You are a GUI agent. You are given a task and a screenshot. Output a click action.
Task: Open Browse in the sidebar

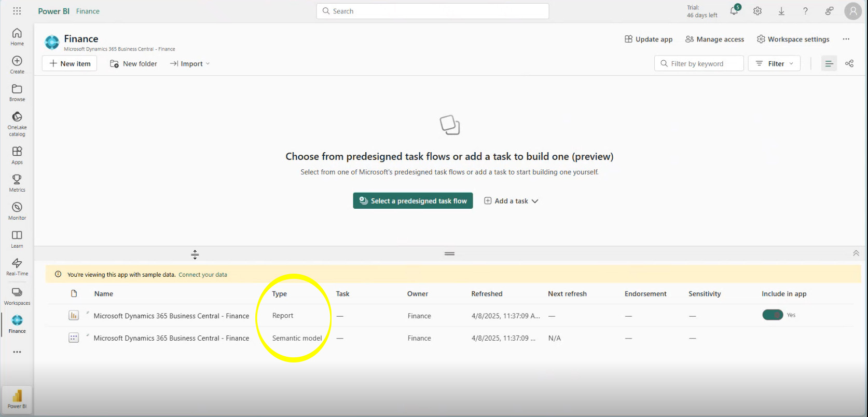pos(17,92)
